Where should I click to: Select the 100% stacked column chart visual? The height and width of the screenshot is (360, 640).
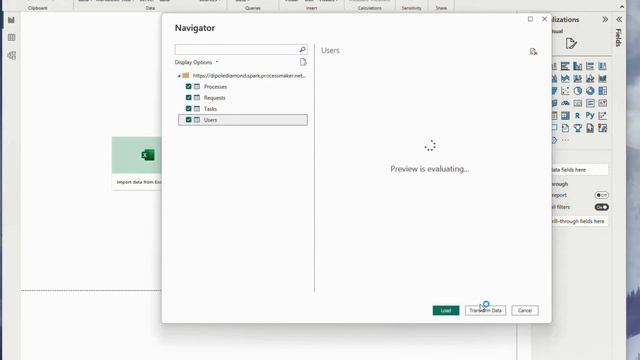[602, 66]
